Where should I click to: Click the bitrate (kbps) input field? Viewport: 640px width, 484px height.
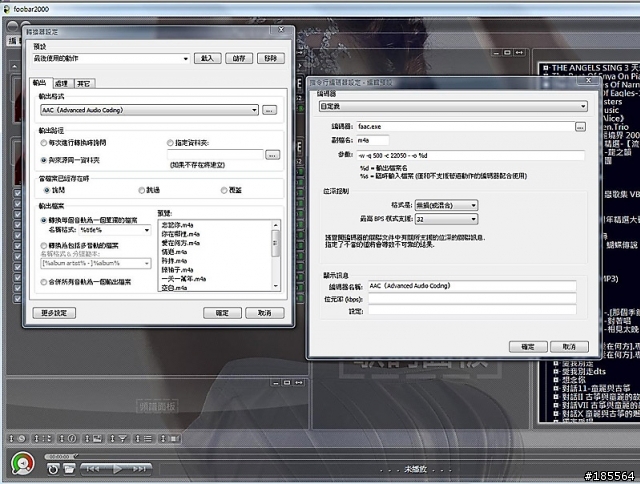pos(472,299)
